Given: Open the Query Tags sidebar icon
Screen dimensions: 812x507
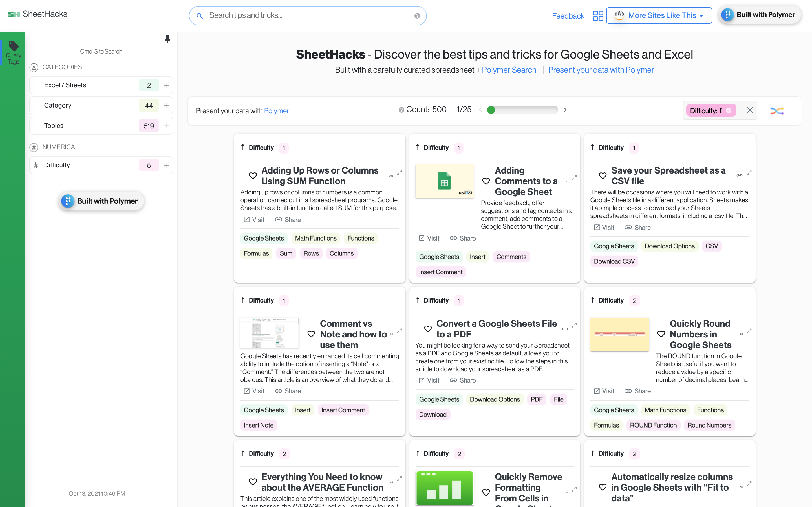Looking at the screenshot, I should (x=14, y=52).
